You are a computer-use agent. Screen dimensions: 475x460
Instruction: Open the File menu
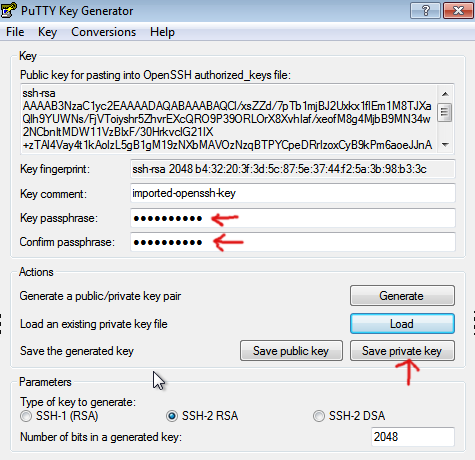click(15, 32)
